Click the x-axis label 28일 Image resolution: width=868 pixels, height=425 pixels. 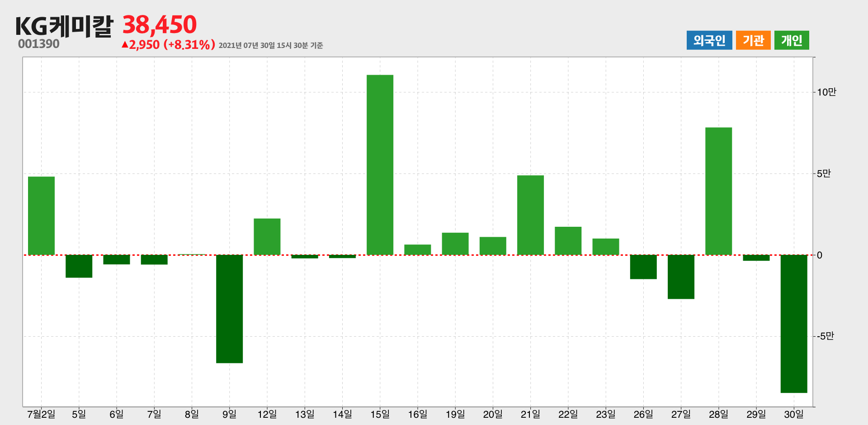(x=718, y=414)
